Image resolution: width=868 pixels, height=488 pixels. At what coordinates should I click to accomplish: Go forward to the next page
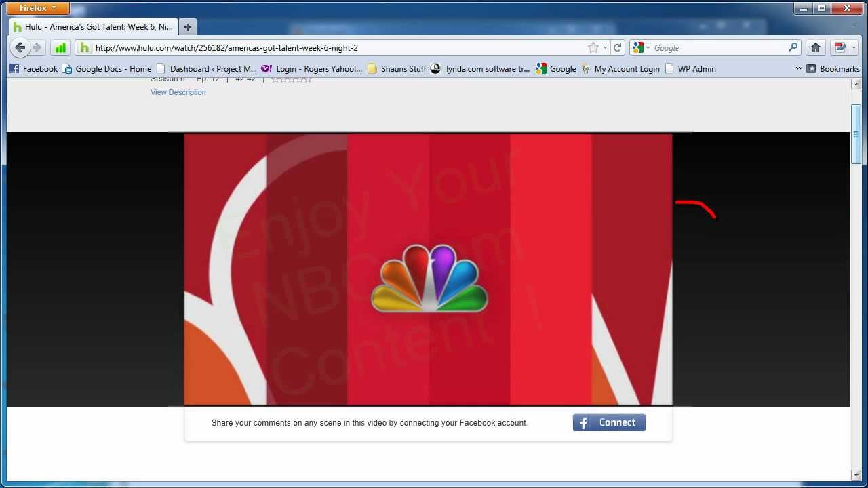tap(37, 47)
